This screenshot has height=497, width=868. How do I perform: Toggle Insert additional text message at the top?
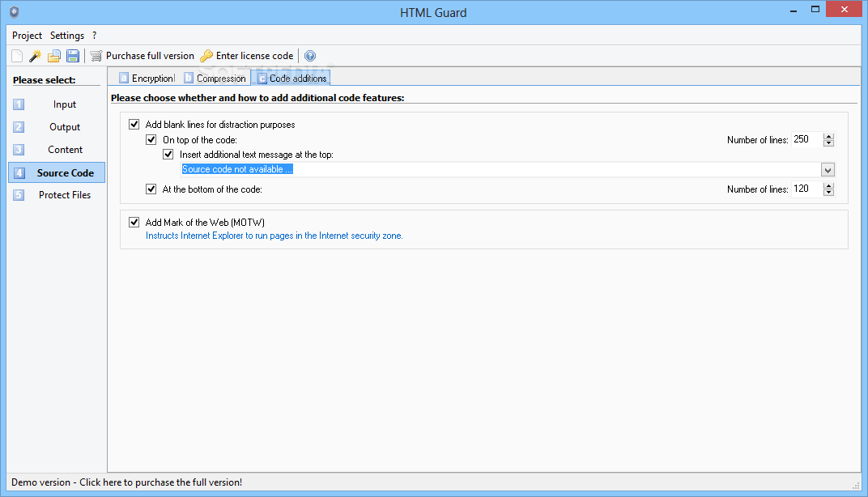tap(168, 155)
